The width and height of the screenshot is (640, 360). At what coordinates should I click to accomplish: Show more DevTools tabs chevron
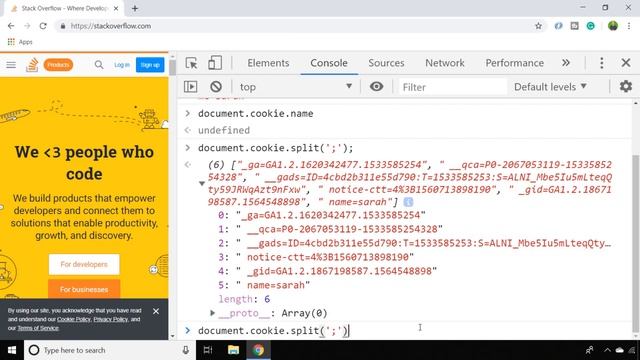[566, 63]
